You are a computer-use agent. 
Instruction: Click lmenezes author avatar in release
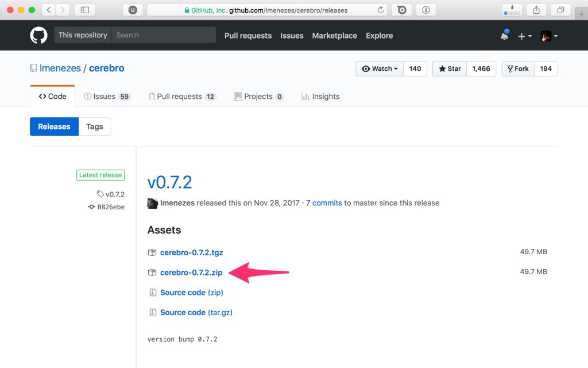tap(153, 203)
